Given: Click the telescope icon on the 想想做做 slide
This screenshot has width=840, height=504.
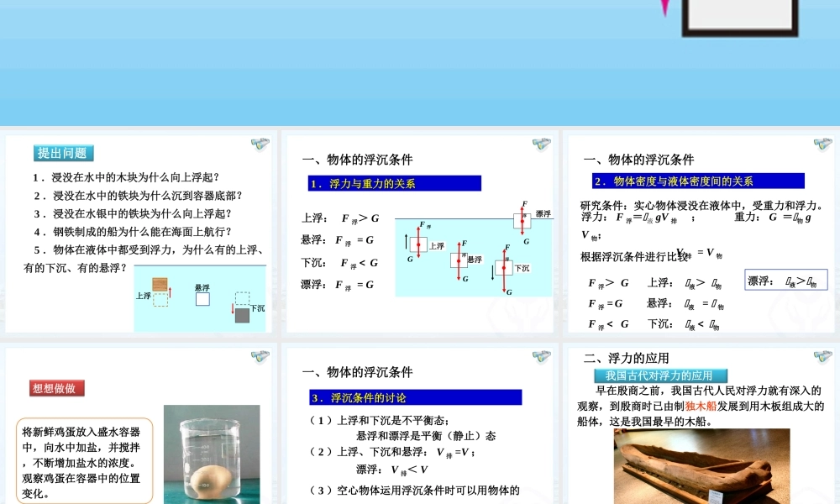Looking at the screenshot, I should point(260,356).
